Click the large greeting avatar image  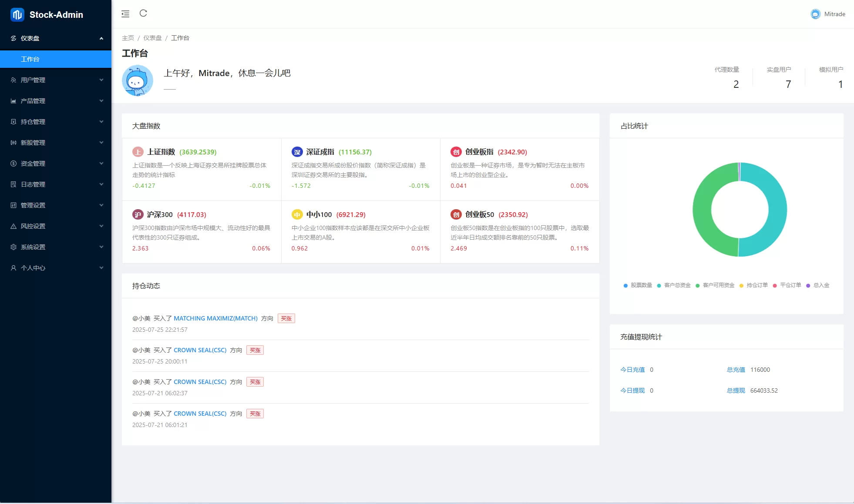[138, 80]
